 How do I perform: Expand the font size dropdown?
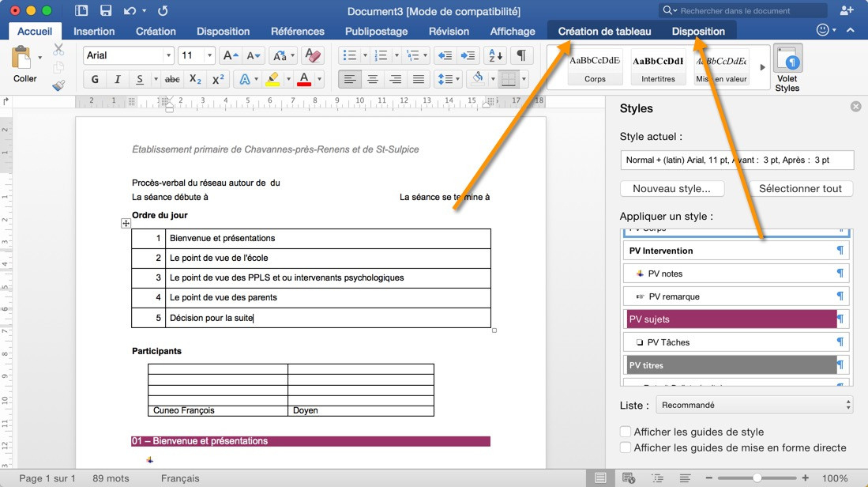pos(209,55)
